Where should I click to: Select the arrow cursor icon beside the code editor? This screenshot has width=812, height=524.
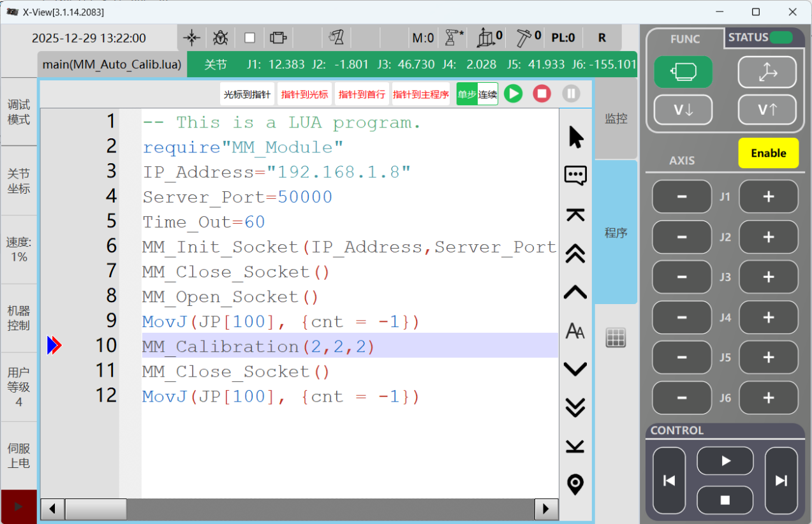pos(575,136)
